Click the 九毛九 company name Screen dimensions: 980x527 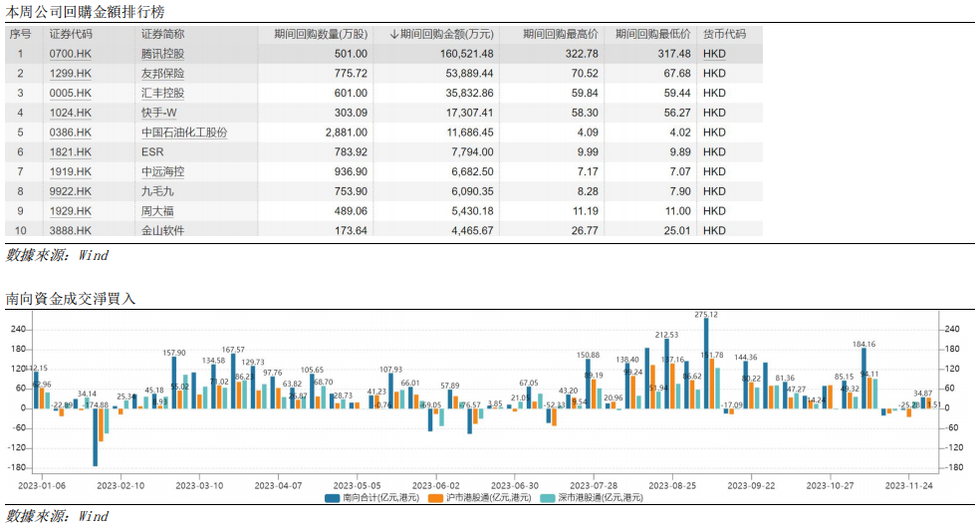click(157, 191)
